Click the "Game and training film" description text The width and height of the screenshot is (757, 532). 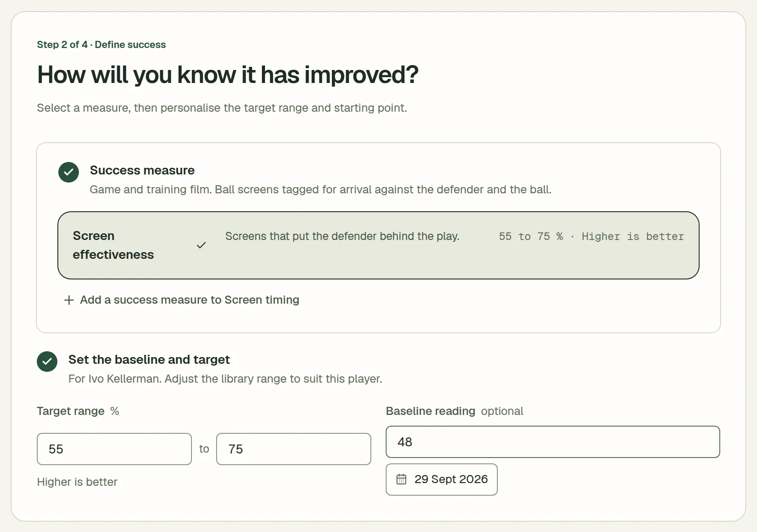(321, 189)
